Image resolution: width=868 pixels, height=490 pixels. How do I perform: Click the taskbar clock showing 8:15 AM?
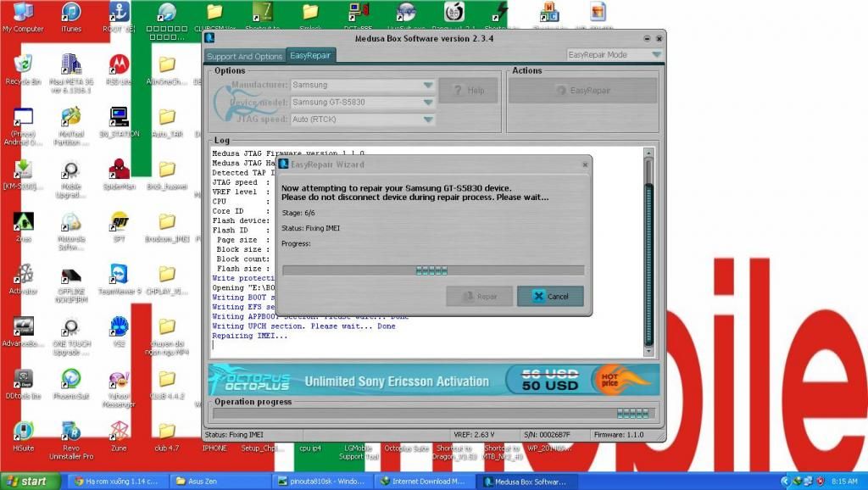click(843, 482)
